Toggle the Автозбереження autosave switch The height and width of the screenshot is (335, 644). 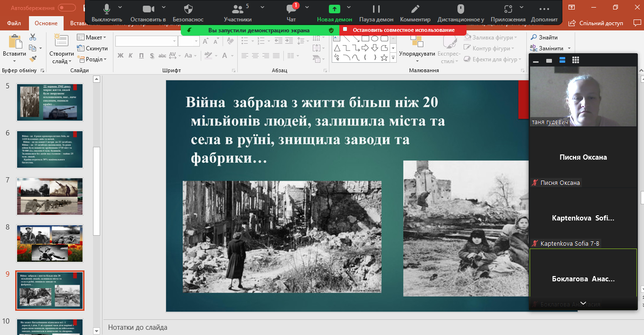[x=67, y=8]
